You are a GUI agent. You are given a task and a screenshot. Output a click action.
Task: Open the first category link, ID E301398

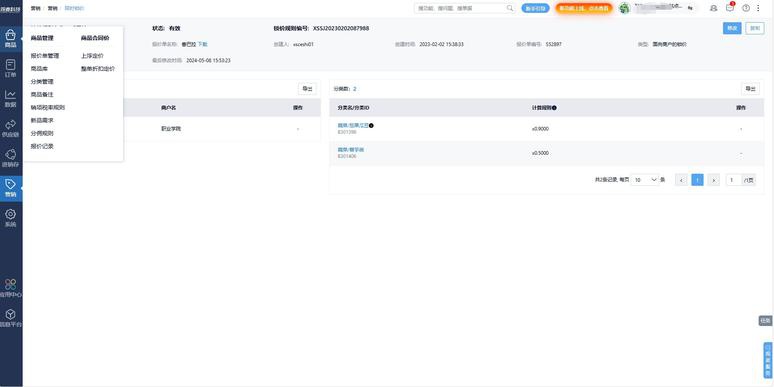pyautogui.click(x=353, y=125)
